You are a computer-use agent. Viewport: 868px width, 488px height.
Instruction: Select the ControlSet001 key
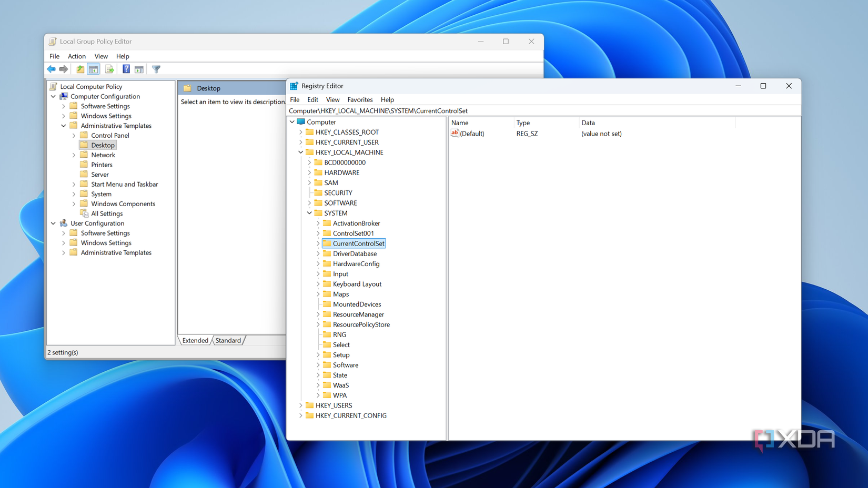(x=353, y=233)
